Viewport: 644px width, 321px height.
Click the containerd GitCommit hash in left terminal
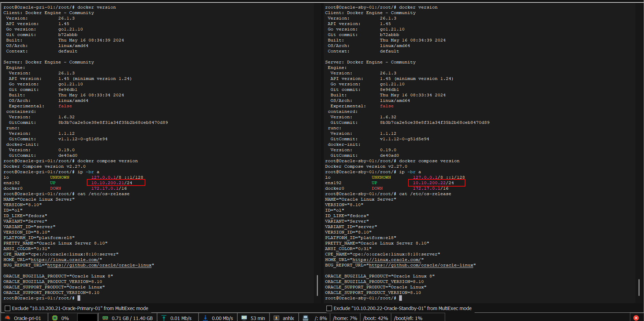113,122
